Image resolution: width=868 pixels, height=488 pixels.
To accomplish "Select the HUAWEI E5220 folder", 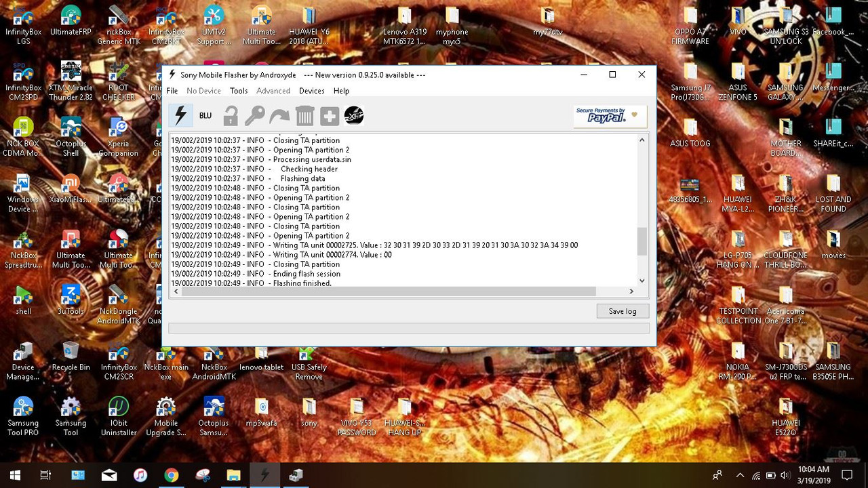I will tap(786, 416).
